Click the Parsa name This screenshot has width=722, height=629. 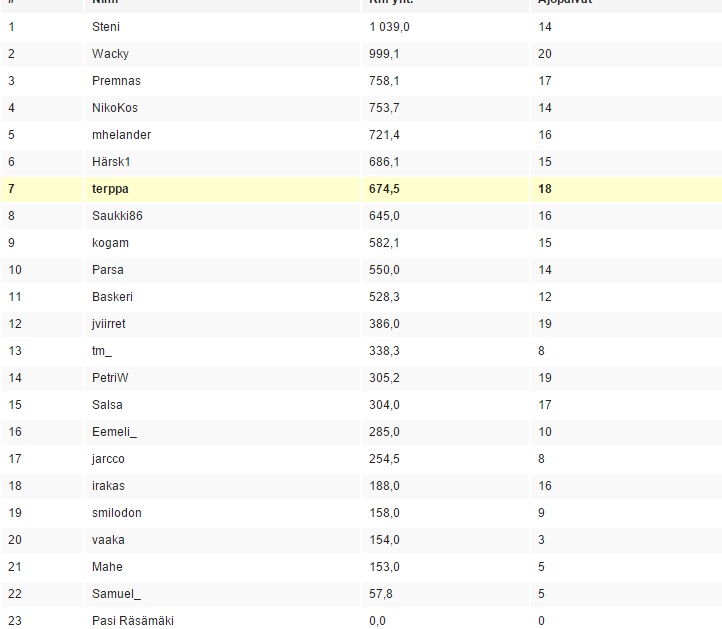pos(107,270)
